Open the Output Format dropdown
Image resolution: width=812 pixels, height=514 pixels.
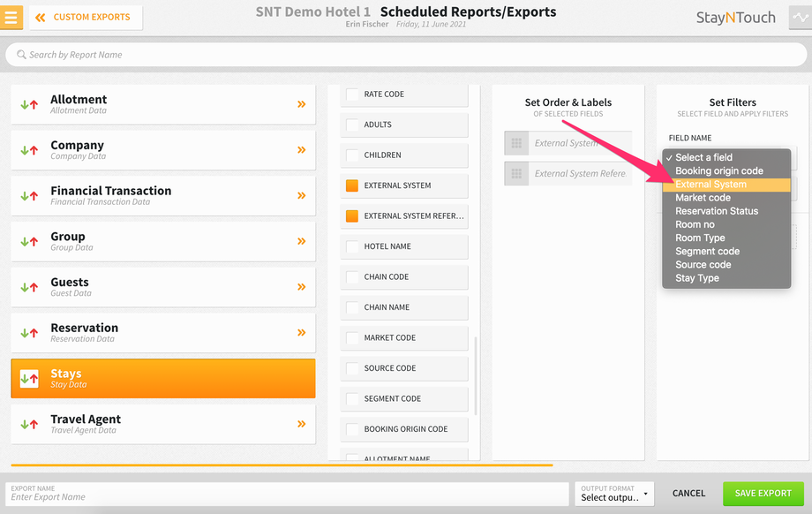pos(614,494)
